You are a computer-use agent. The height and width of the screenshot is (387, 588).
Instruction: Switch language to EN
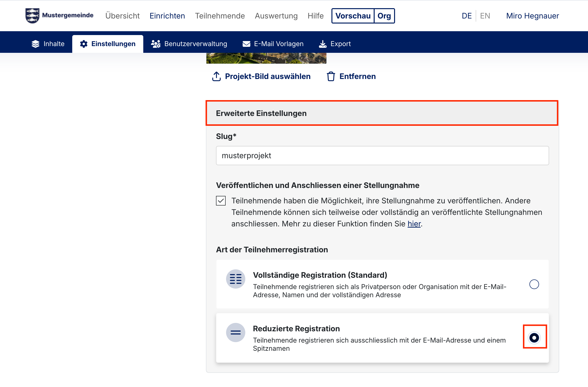(485, 16)
